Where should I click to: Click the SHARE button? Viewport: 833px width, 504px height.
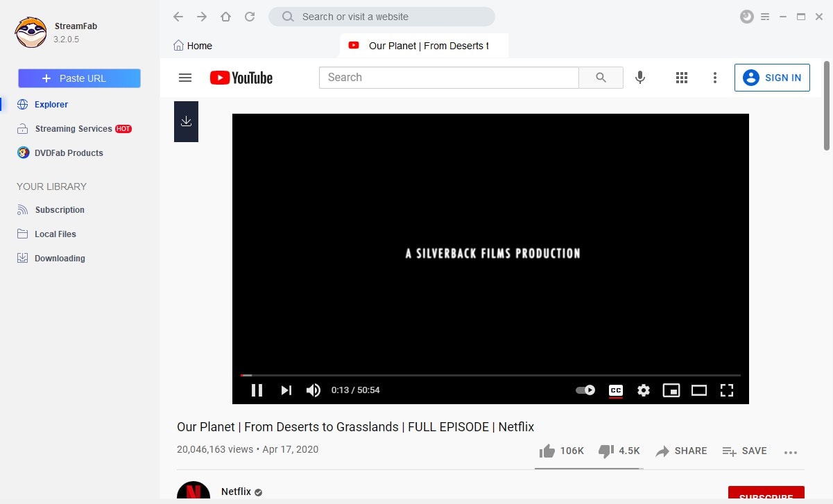click(681, 451)
